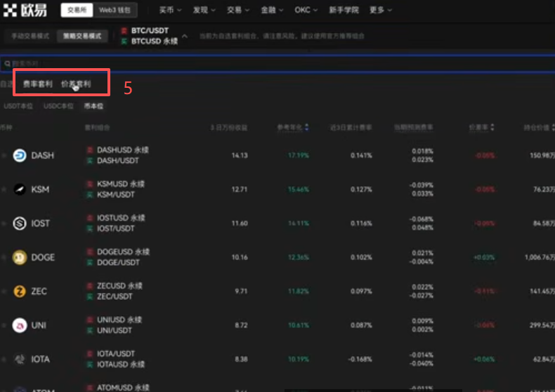Switch to the 价差套利 tab
Image resolution: width=555 pixels, height=392 pixels.
coord(76,84)
